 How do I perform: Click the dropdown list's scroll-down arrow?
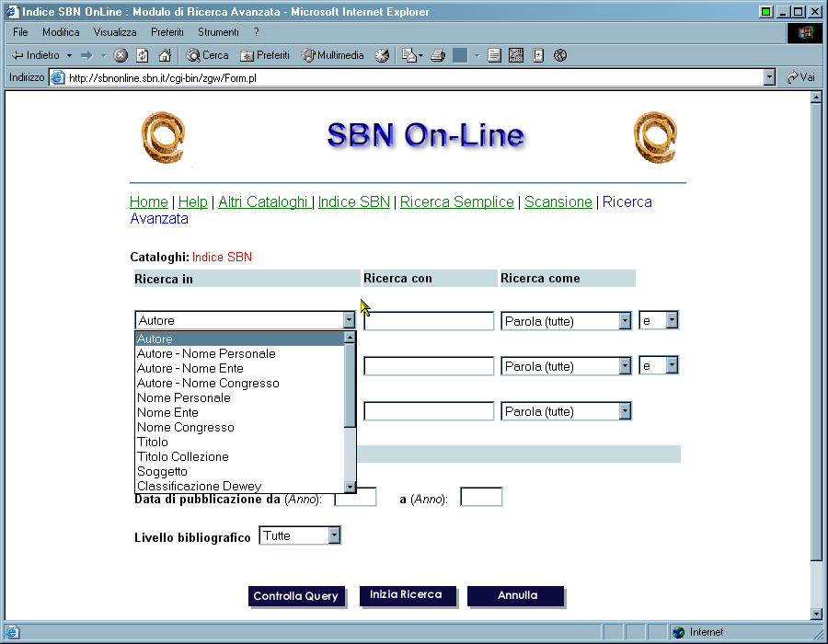(x=350, y=486)
